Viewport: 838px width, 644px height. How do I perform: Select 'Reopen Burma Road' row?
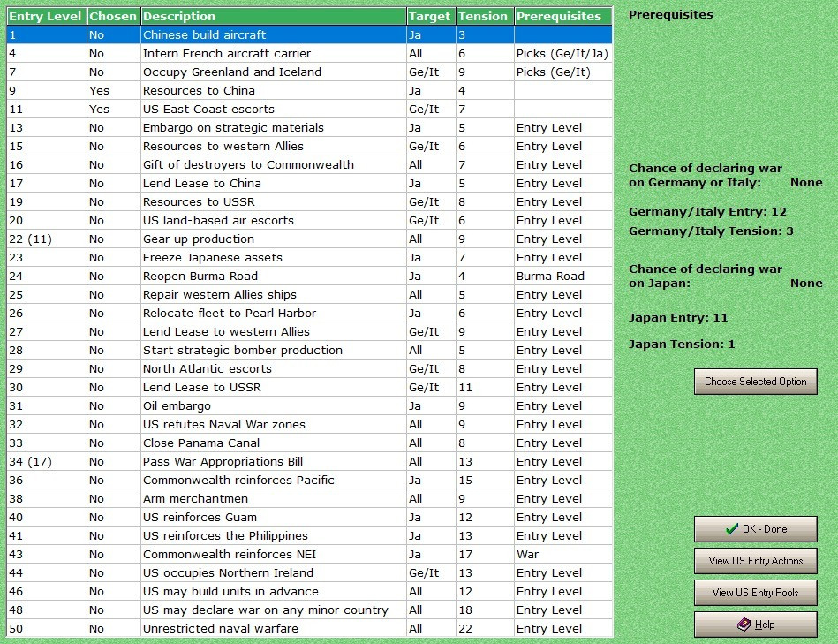(x=309, y=276)
